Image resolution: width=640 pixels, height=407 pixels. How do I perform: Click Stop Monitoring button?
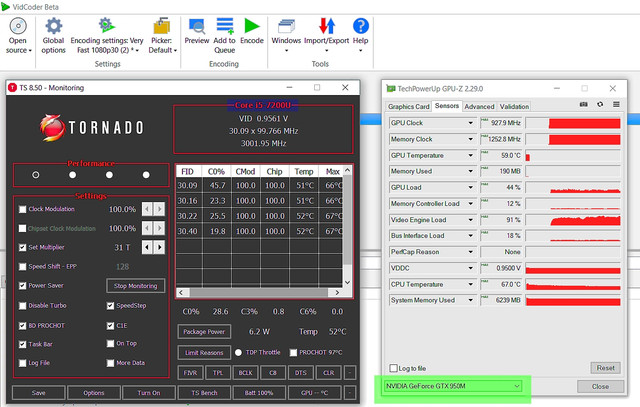[136, 286]
